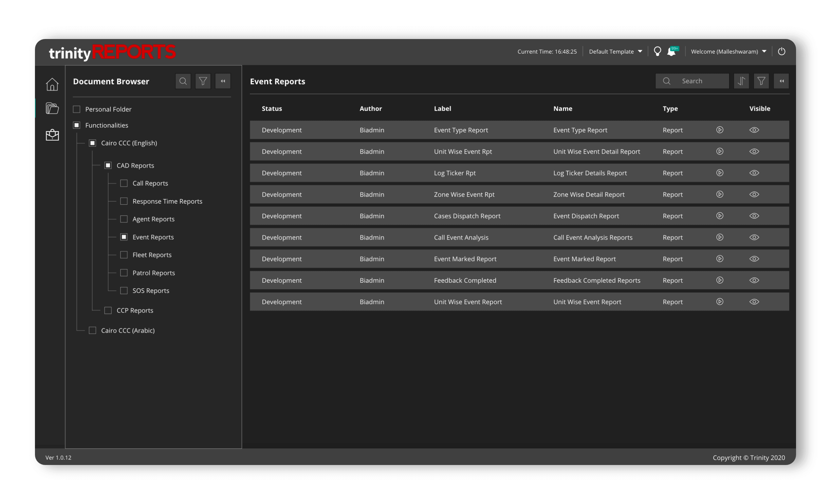Screen dimensions: 831x504
Task: Collapse the Event Reports panel
Action: [x=781, y=81]
